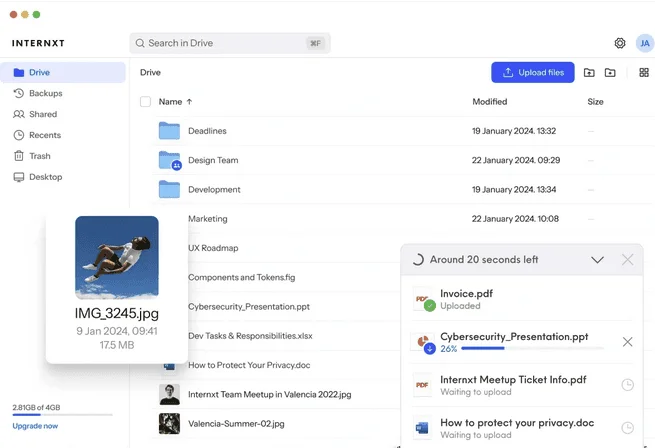
Task: Click thumbnail of Valencia-Summer-02.jpg
Action: (x=169, y=423)
